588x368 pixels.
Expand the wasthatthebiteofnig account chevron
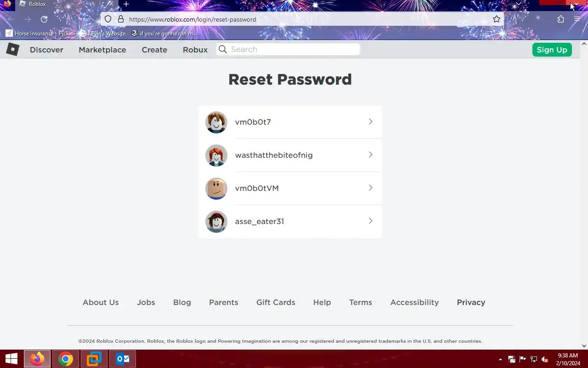pos(370,155)
